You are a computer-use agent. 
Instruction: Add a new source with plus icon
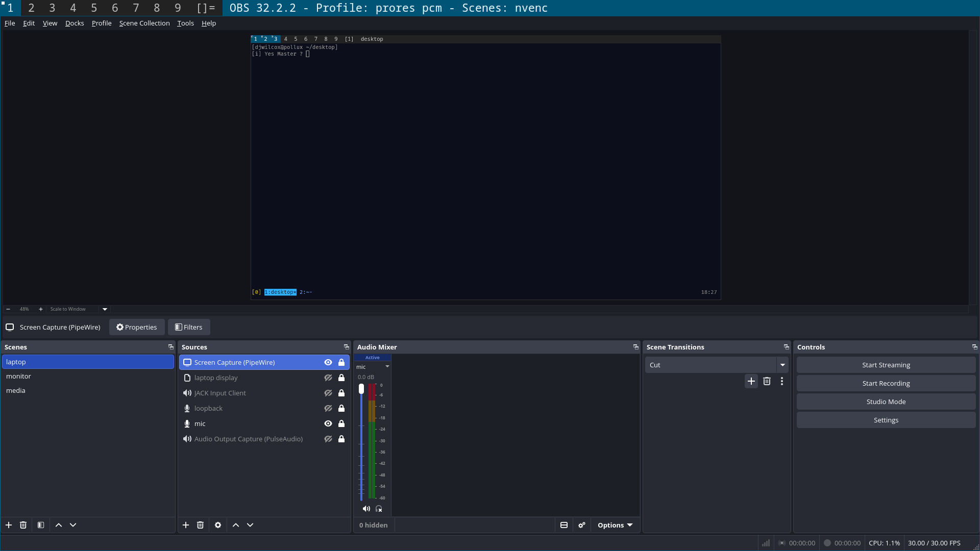point(186,525)
